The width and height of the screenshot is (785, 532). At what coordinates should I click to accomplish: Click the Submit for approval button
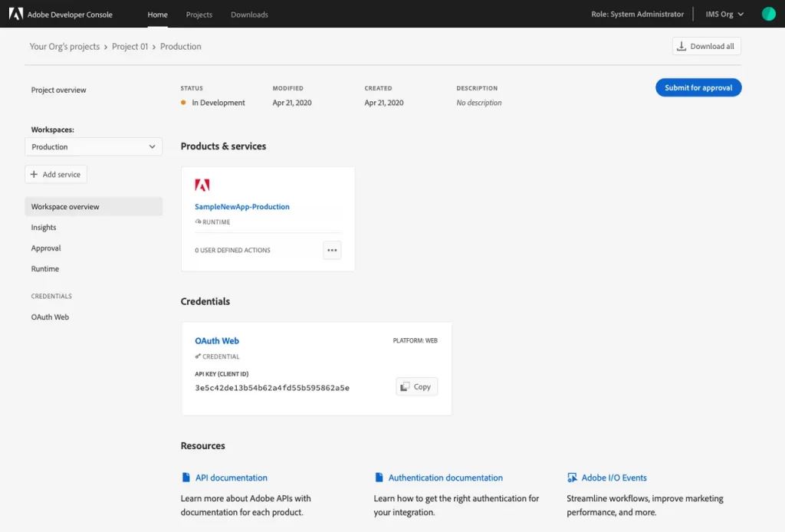point(698,87)
